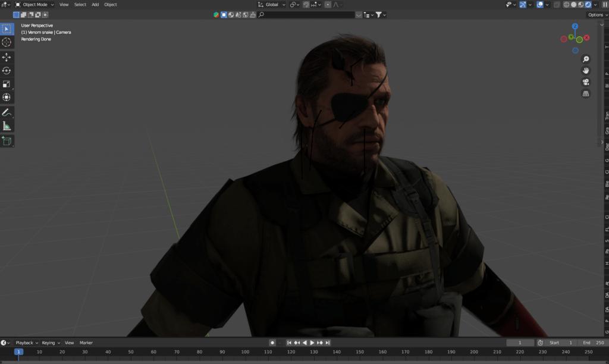Activate the Rotate tool
Image resolution: width=609 pixels, height=364 pixels.
click(7, 71)
